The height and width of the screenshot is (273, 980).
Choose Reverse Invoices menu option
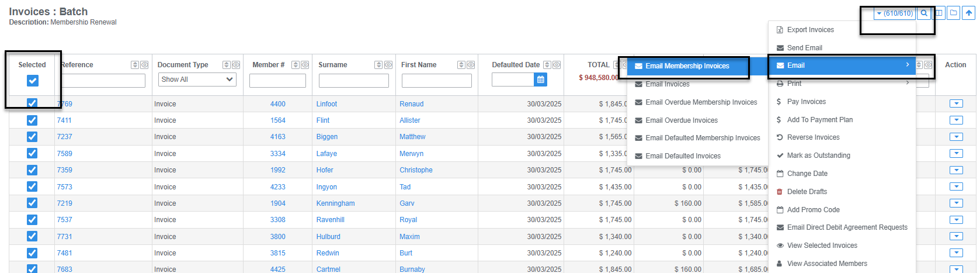pyautogui.click(x=842, y=137)
